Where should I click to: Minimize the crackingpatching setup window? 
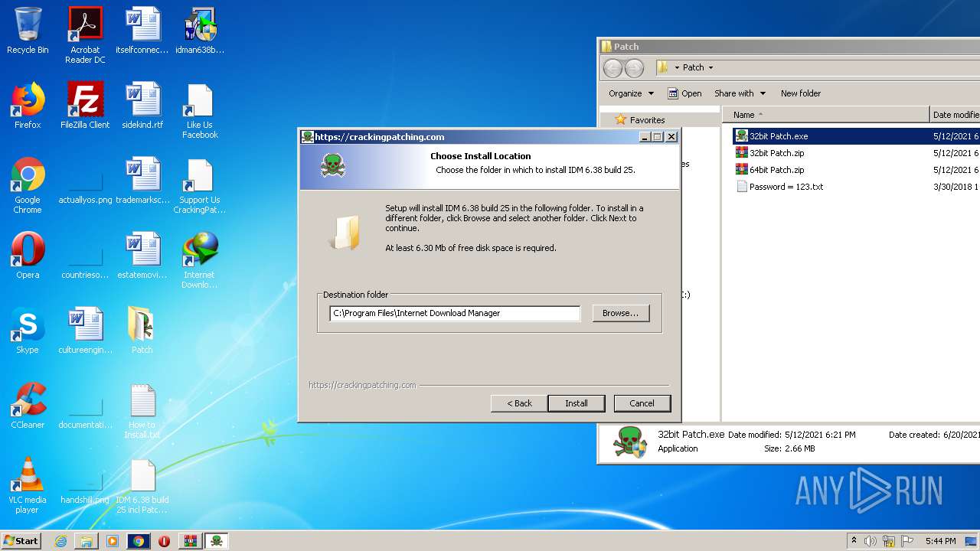(645, 137)
